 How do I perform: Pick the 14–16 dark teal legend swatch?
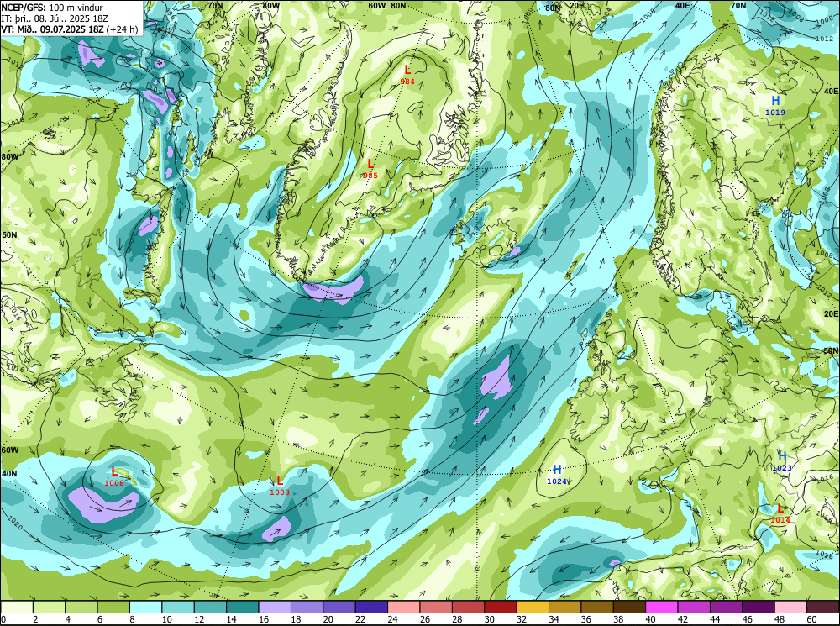point(243,607)
